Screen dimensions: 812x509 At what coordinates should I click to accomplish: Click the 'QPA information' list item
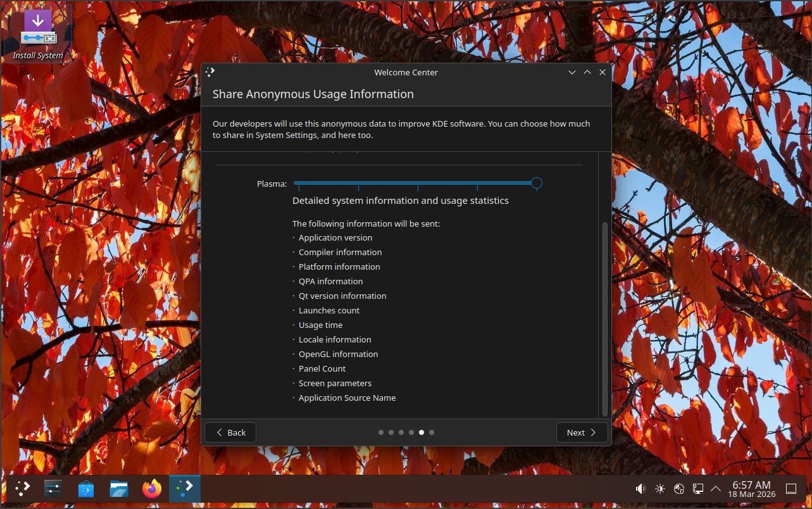click(x=330, y=282)
